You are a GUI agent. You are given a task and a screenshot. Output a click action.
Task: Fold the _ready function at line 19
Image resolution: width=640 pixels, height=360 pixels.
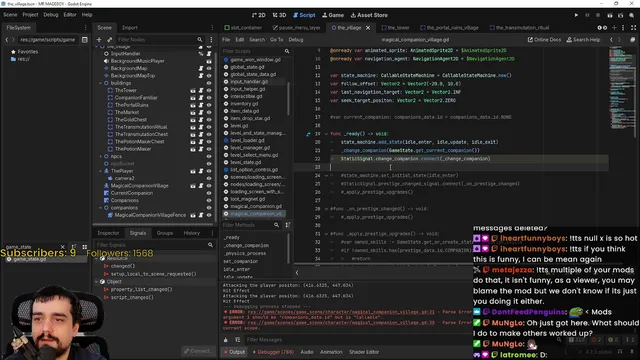(326, 134)
